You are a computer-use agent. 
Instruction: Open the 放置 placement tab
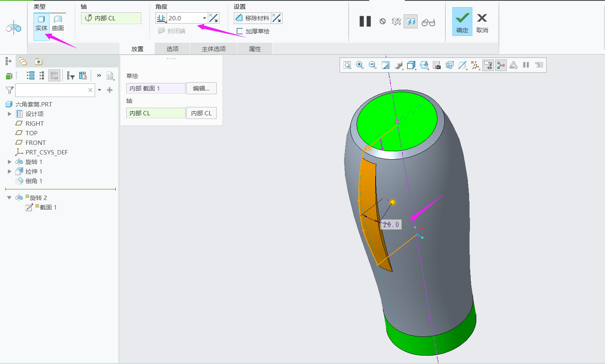(137, 49)
